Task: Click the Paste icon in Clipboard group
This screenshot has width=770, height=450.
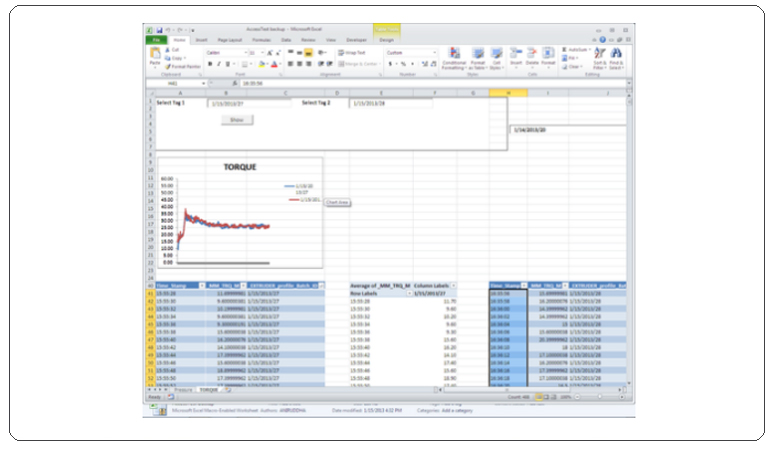Action: pos(155,55)
